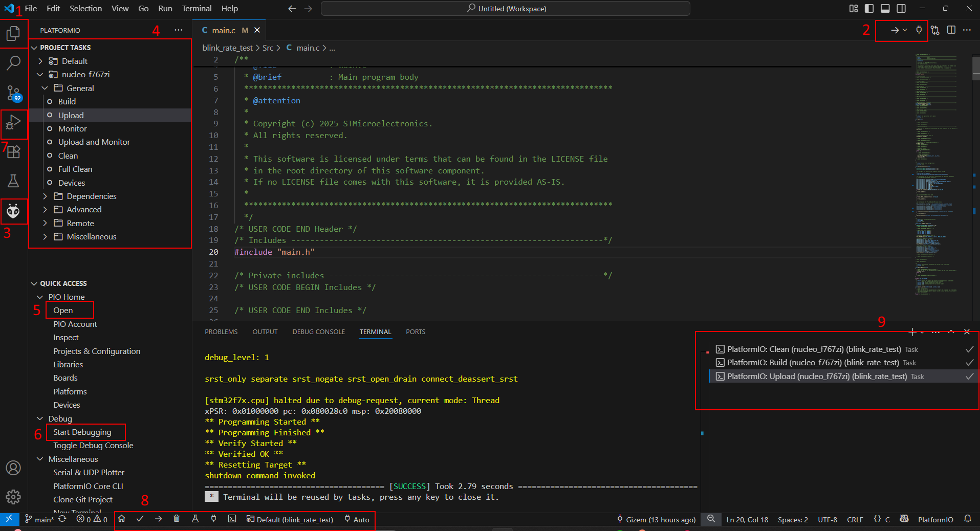Screen dimensions: 980x531
Task: Toggle Primary Side Bar layout button
Action: pyautogui.click(x=869, y=8)
